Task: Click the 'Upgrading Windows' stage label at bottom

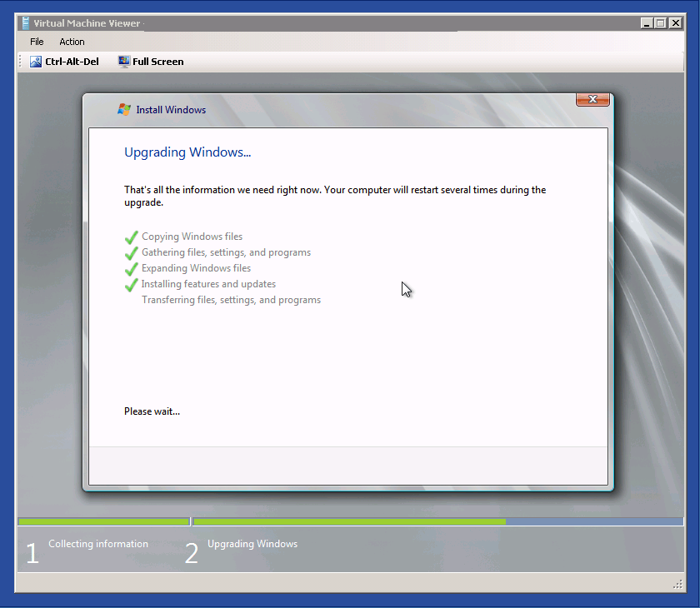Action: coord(252,544)
